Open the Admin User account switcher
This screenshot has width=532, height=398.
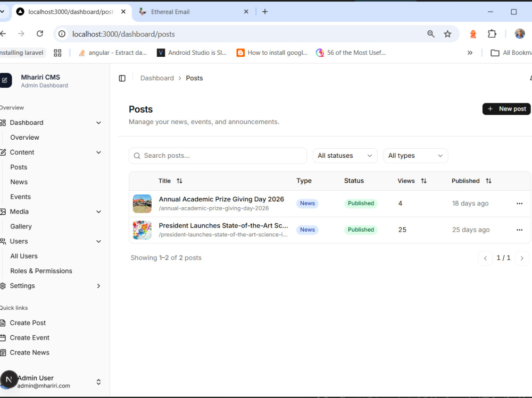coord(52,382)
